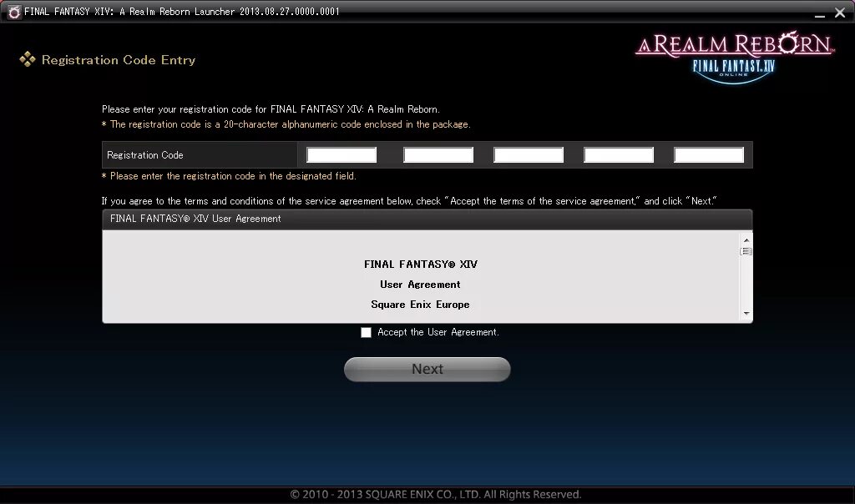The height and width of the screenshot is (504, 855).
Task: Click the A Realm Reborn logo
Action: (x=735, y=58)
